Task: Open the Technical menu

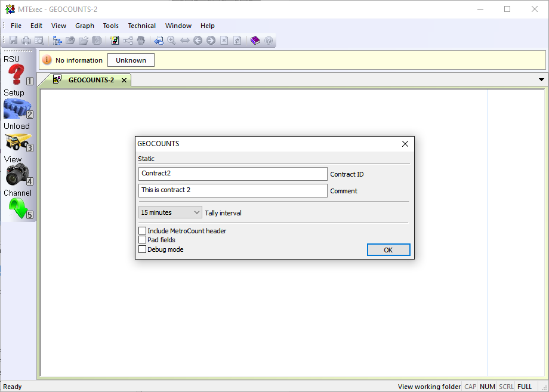Action: (142, 26)
